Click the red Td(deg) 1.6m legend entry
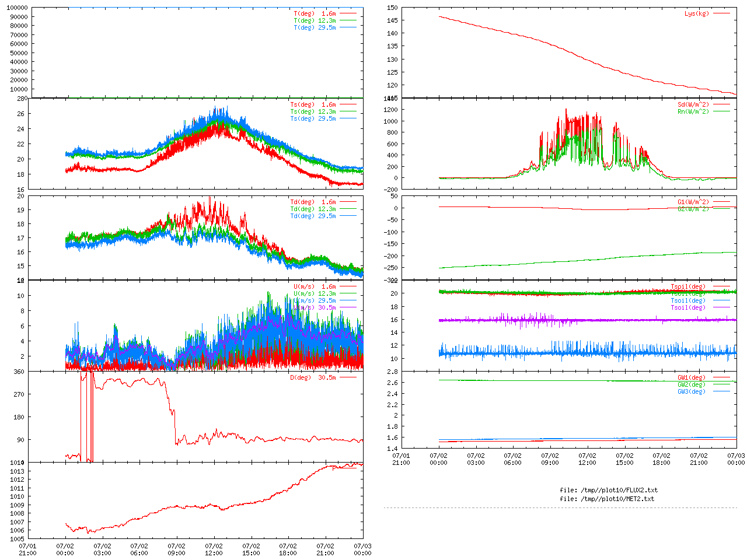This screenshot has width=747, height=560. click(313, 202)
